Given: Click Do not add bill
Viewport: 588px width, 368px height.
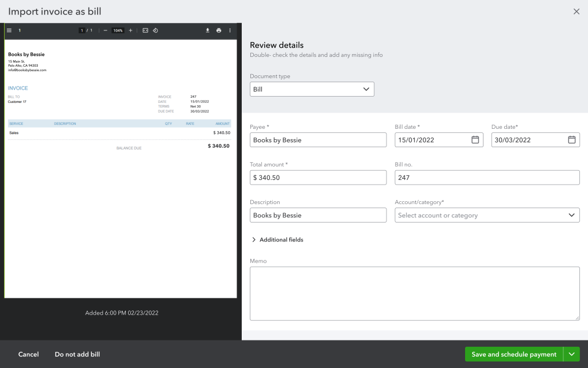Looking at the screenshot, I should tap(78, 354).
